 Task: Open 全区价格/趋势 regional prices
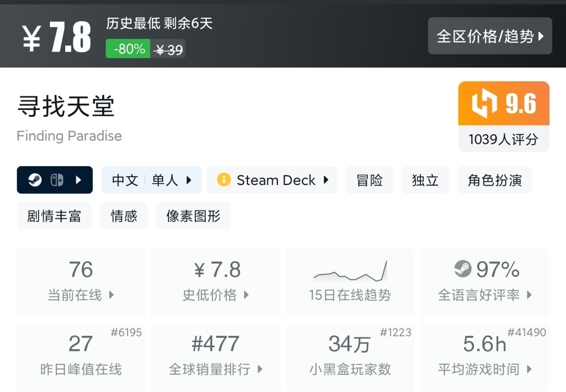490,36
